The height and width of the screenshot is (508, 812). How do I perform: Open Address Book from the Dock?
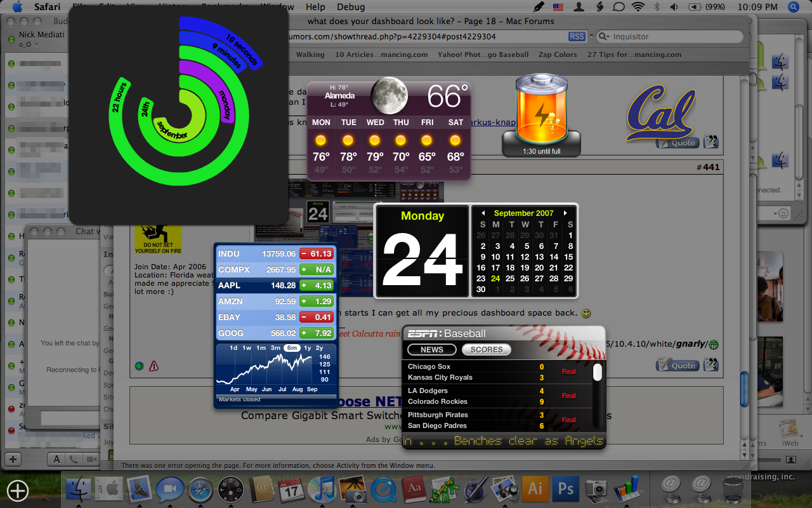[261, 489]
